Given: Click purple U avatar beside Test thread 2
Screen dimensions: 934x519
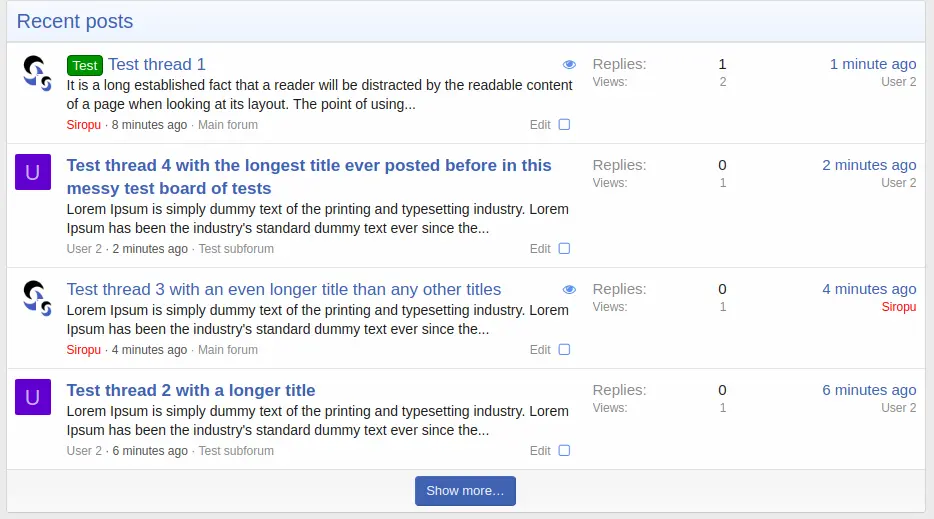Looking at the screenshot, I should pos(32,398).
